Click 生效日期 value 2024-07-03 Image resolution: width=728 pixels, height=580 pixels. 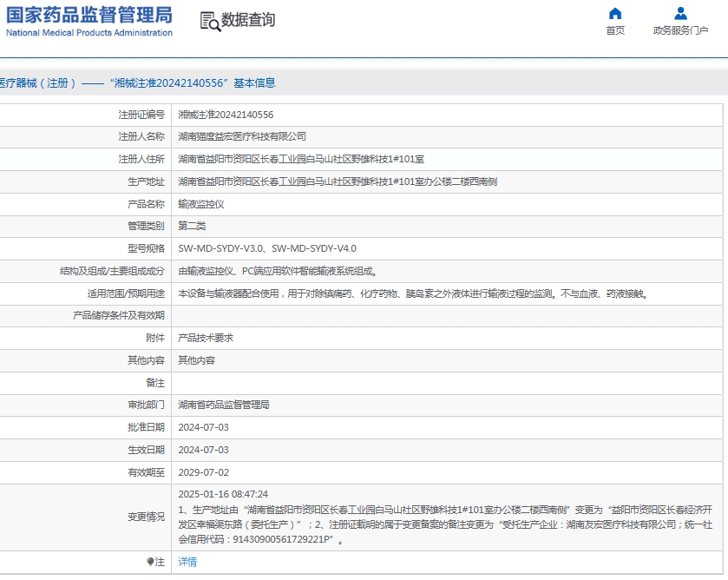tap(203, 450)
